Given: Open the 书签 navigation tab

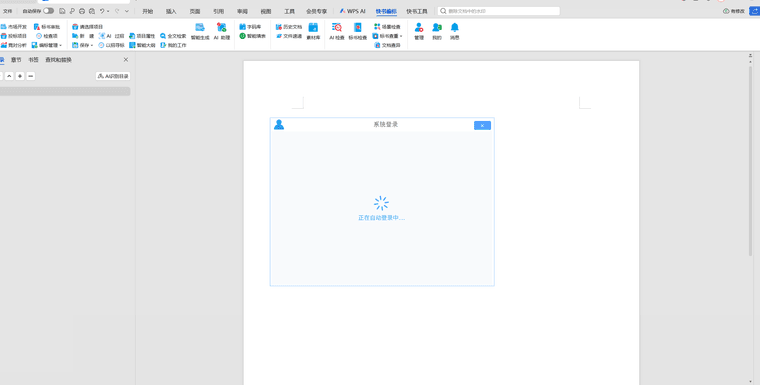Looking at the screenshot, I should 33,60.
